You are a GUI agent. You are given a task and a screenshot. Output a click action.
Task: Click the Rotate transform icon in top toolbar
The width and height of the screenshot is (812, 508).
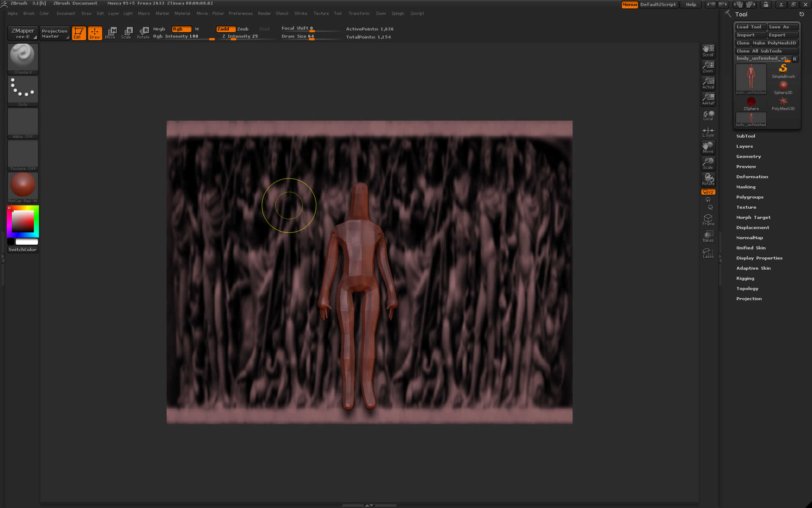click(x=143, y=33)
